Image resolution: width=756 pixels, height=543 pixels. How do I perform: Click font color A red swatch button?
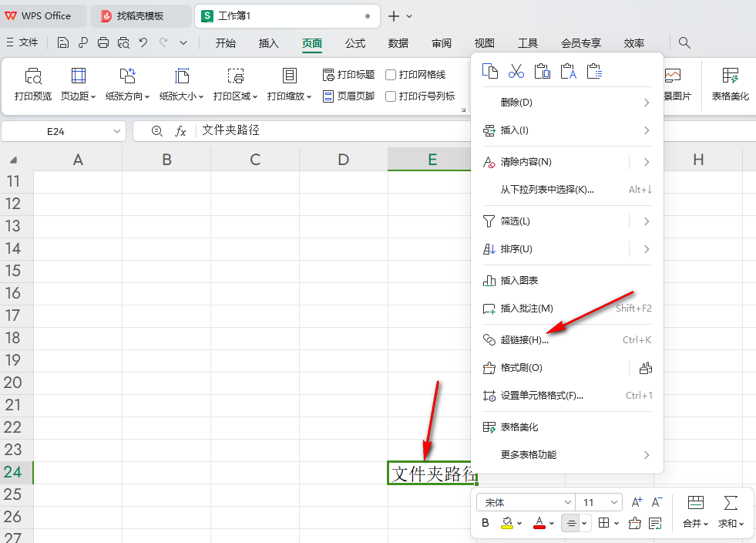click(x=539, y=523)
